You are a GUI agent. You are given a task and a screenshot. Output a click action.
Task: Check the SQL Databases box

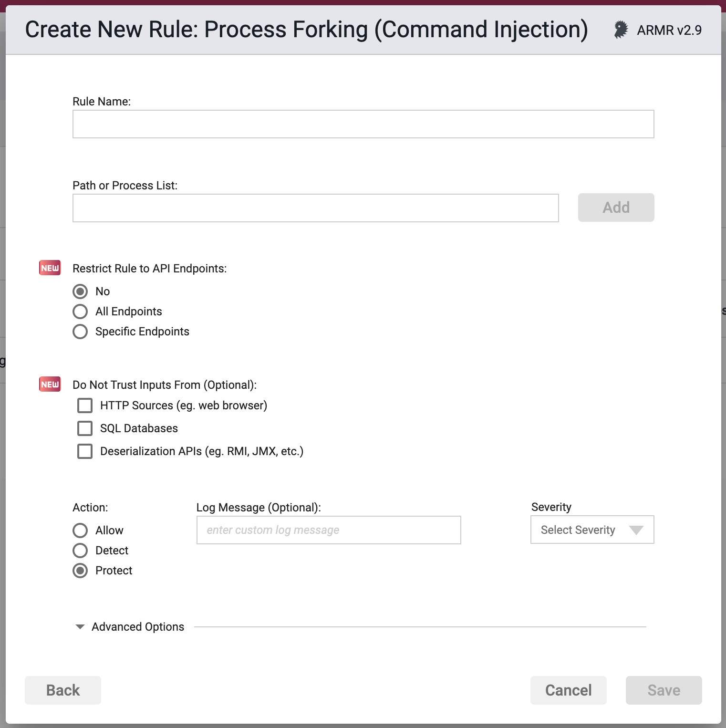(85, 428)
